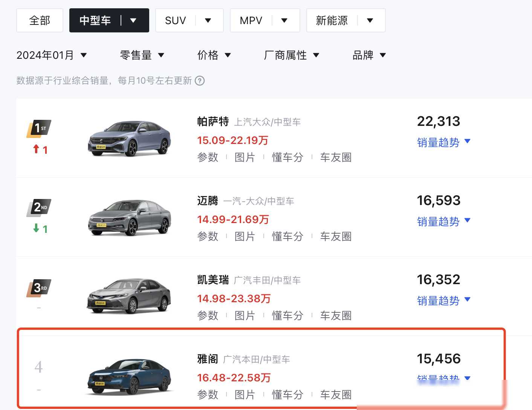Open the 价格 filter dropdown
The image size is (532, 410).
pyautogui.click(x=214, y=55)
